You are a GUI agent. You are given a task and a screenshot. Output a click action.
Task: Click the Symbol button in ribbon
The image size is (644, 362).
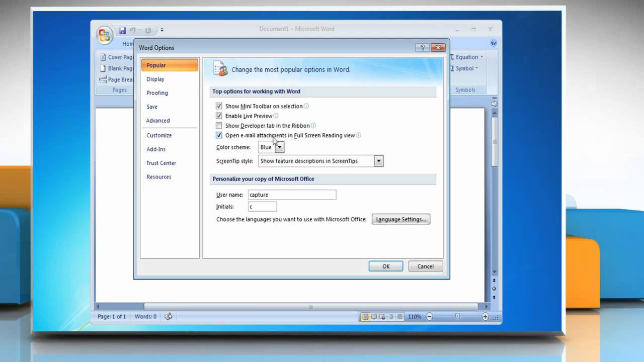click(x=464, y=68)
